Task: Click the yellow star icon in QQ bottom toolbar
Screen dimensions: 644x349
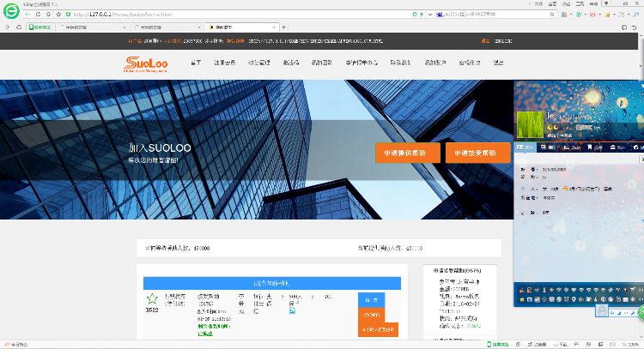Action: (522, 300)
